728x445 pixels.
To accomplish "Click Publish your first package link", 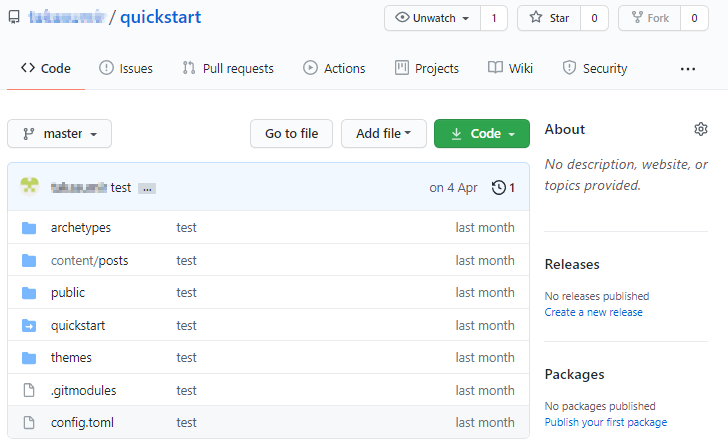I will [605, 422].
